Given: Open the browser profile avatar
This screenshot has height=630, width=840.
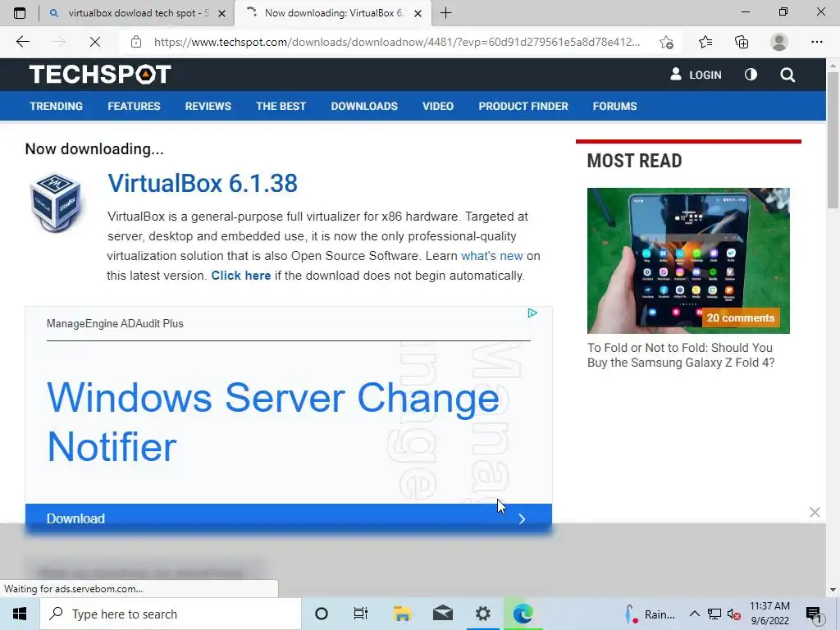Looking at the screenshot, I should coord(779,42).
